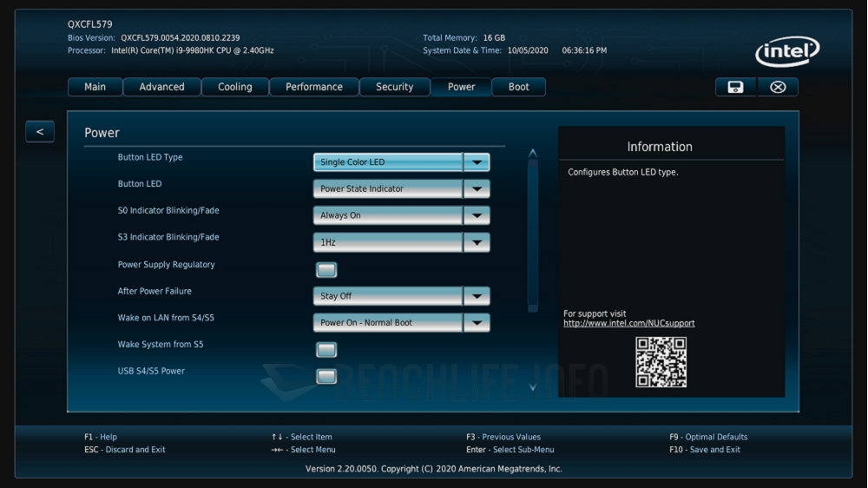868x488 pixels.
Task: Click the S3 Indicator Blinking/Fade label
Action: point(168,237)
